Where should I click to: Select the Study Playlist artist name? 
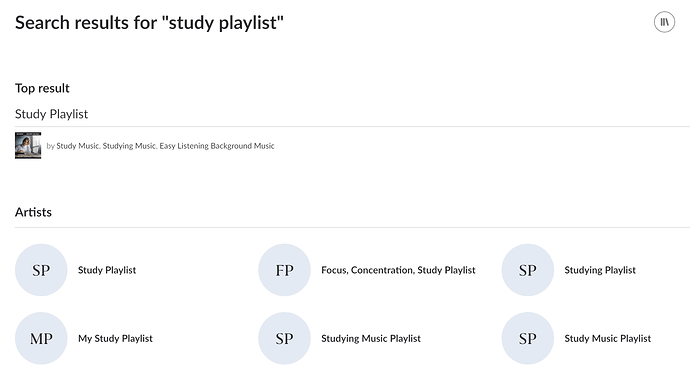pos(107,270)
